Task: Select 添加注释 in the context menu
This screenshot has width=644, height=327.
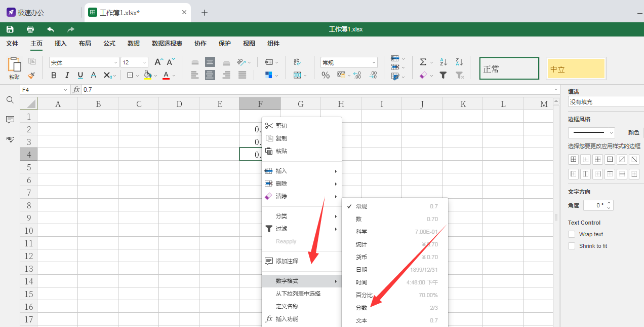Action: [x=302, y=261]
